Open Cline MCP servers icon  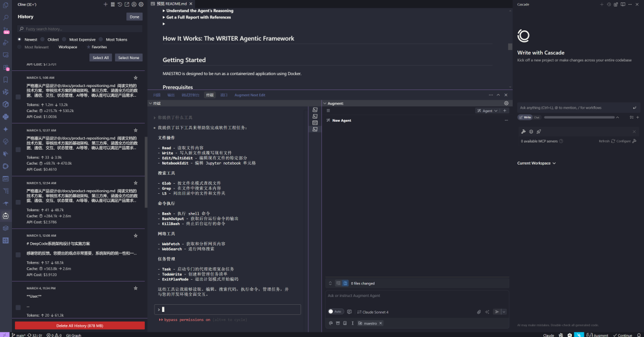[x=113, y=5]
